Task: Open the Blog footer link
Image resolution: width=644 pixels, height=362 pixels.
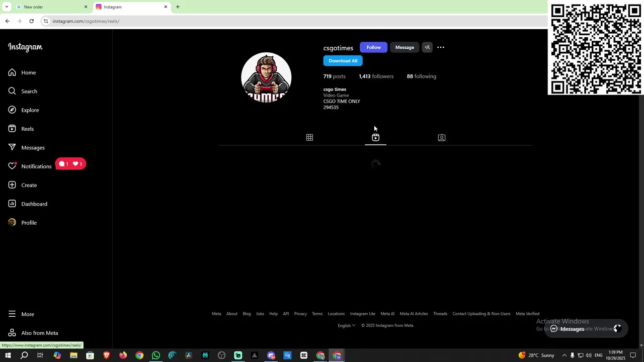Action: 247,314
